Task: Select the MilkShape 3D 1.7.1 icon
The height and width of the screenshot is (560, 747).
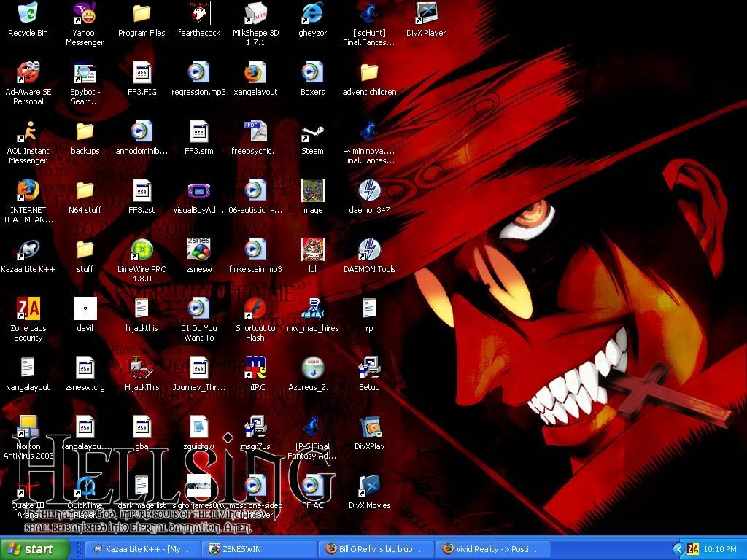Action: [255, 14]
